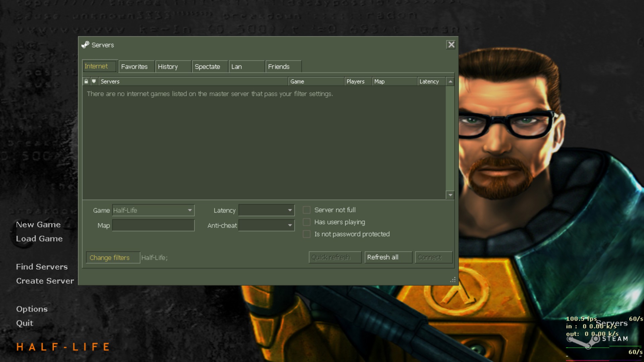Switch to the Internet tab
This screenshot has width=644, height=362.
point(100,66)
